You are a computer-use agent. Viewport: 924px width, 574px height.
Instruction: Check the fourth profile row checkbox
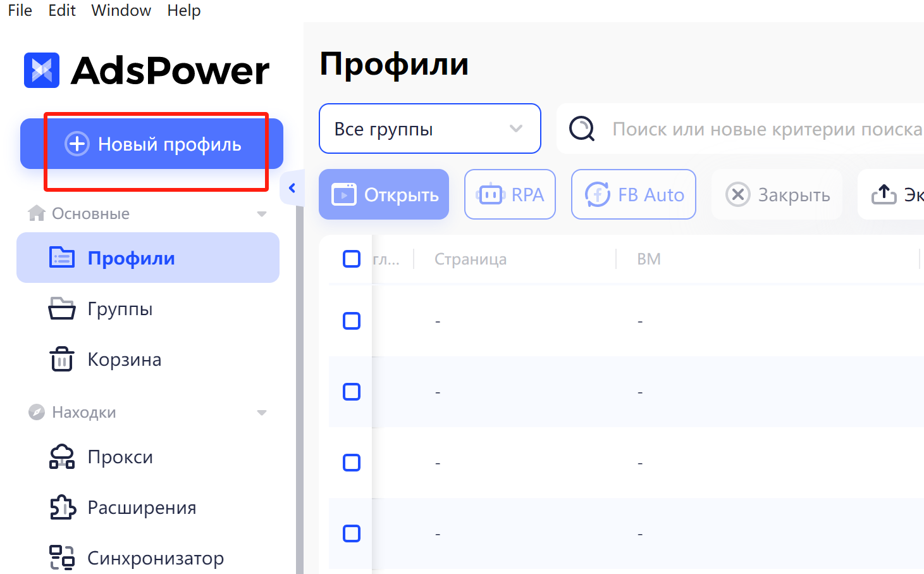coord(352,533)
